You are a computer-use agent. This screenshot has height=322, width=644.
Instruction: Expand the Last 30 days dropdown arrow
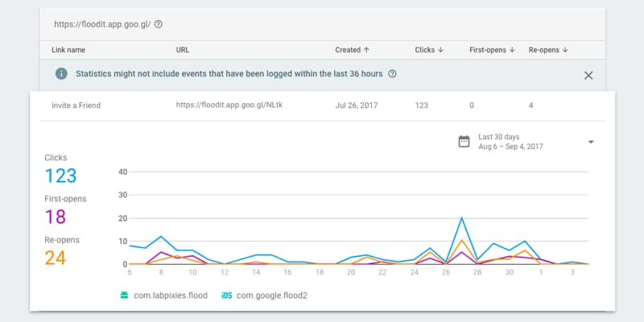tap(591, 142)
